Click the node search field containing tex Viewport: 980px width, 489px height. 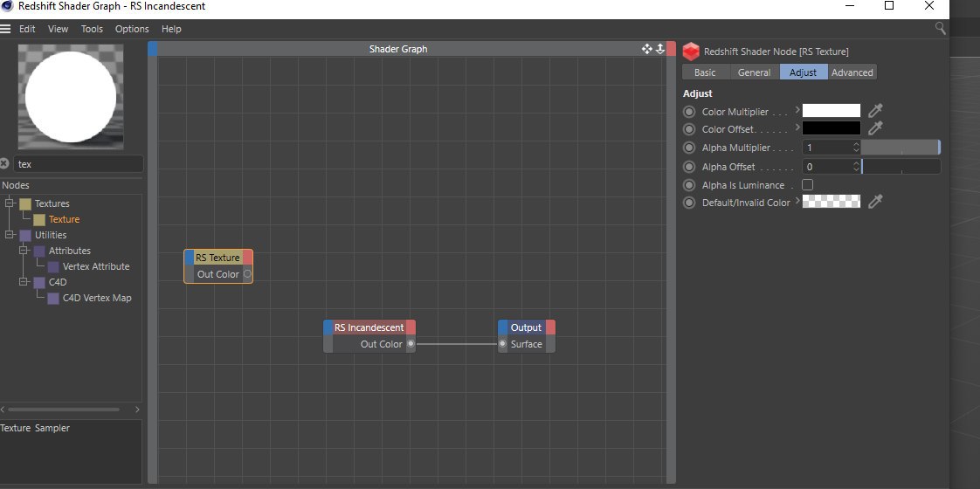tap(78, 164)
